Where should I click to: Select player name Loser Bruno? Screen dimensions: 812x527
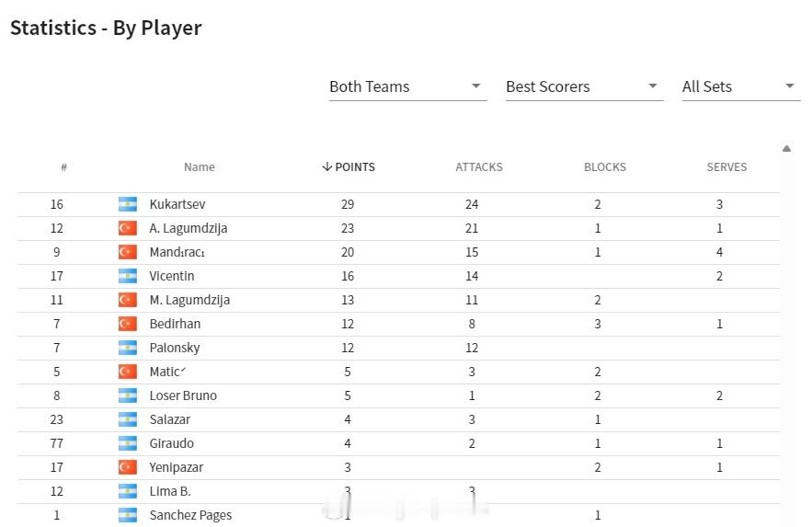click(x=183, y=395)
